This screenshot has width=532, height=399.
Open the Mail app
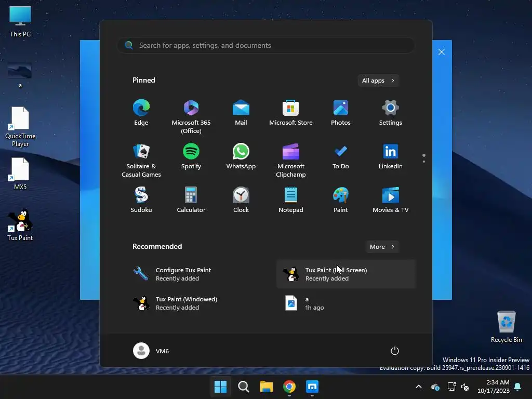(x=241, y=113)
